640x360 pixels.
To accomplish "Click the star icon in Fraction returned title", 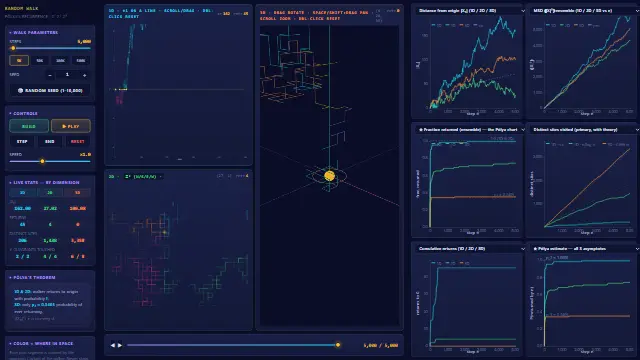I will coord(421,130).
